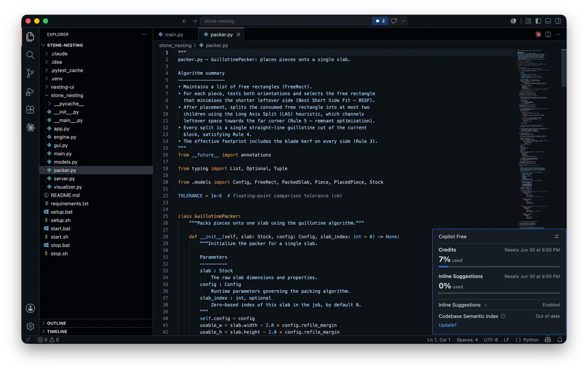
Task: Open Source Control view
Action: click(30, 73)
